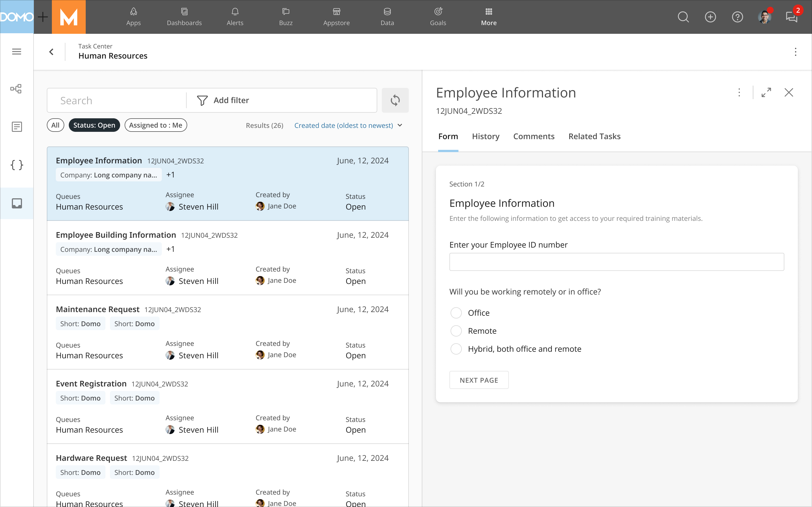Click the three-dot options icon on form

(x=739, y=92)
